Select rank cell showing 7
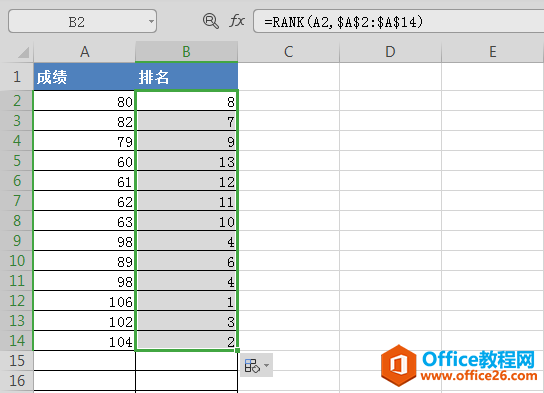This screenshot has width=544, height=393. pyautogui.click(x=186, y=121)
